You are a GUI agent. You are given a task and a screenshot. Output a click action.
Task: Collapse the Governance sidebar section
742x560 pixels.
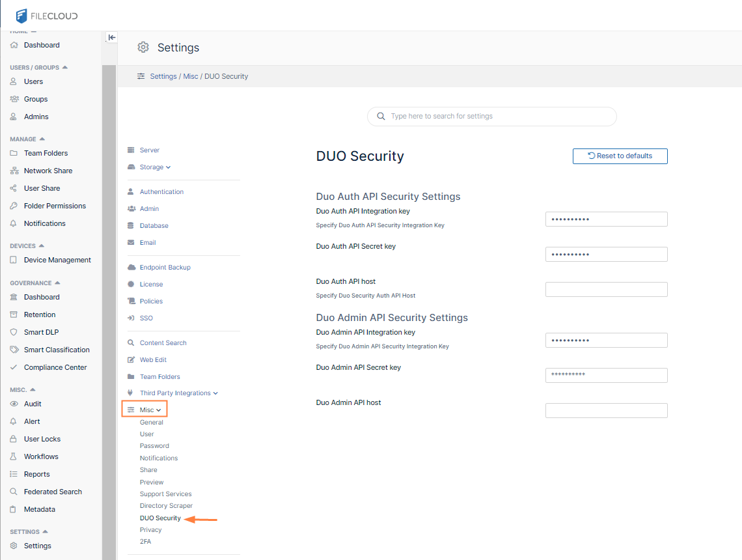pyautogui.click(x=57, y=283)
